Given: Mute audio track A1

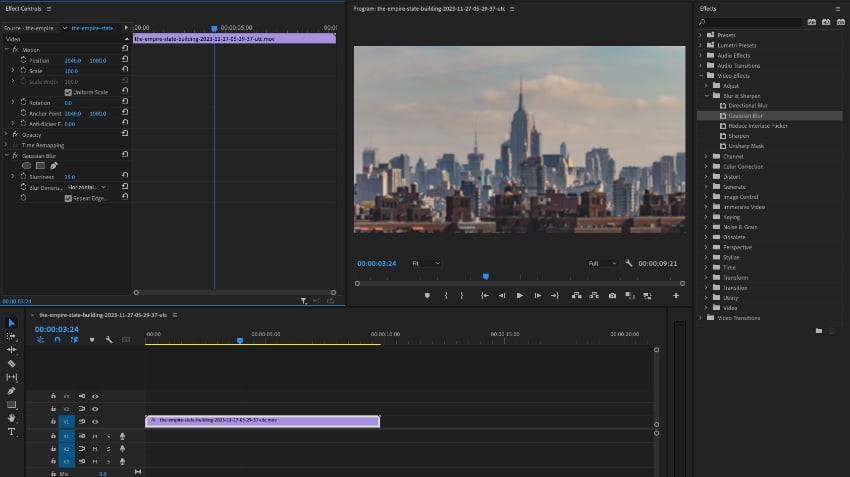Looking at the screenshot, I should [x=95, y=436].
